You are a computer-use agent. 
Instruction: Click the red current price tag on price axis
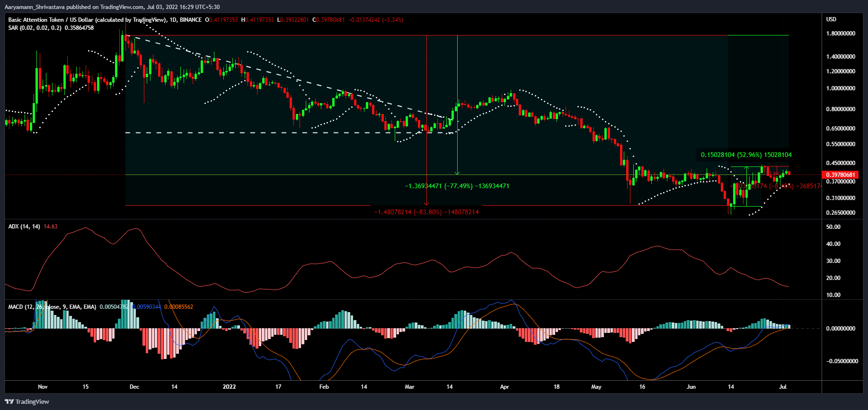click(x=841, y=175)
